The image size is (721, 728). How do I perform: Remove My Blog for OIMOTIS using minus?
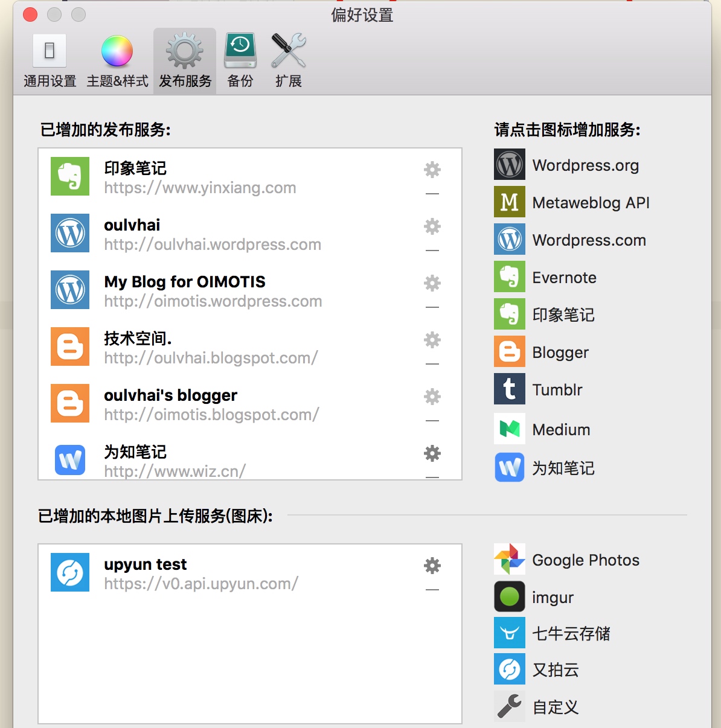[432, 307]
